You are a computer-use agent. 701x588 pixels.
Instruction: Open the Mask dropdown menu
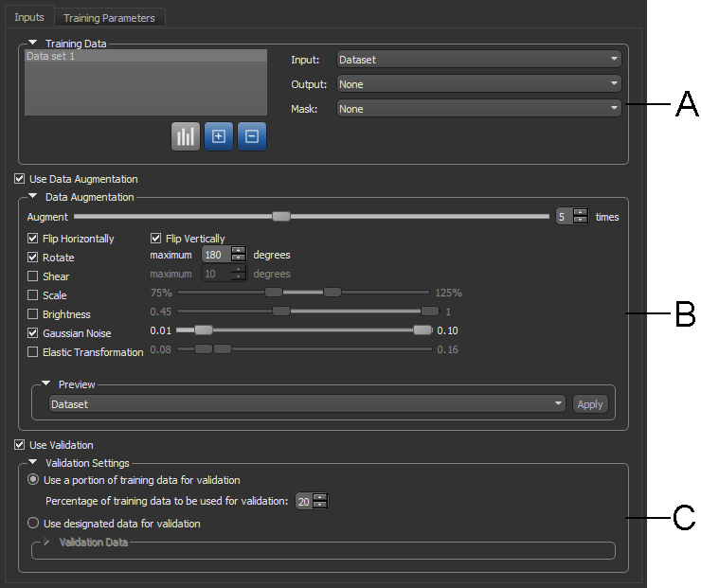tap(478, 109)
